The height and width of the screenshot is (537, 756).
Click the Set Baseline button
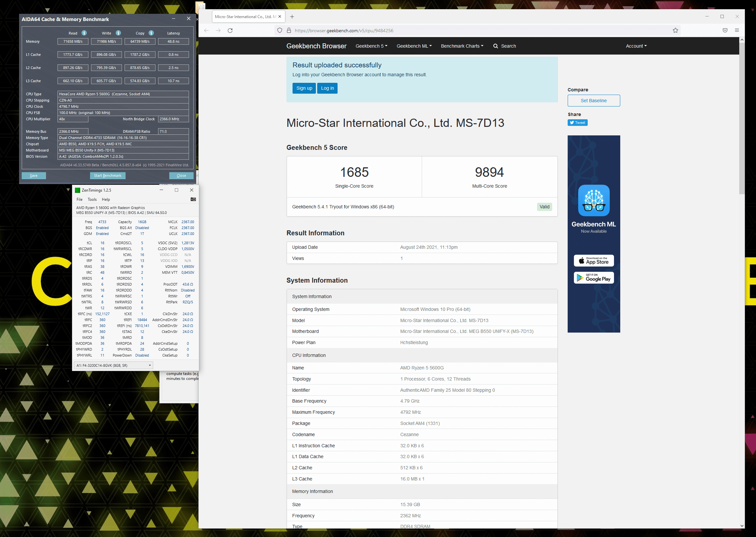(x=594, y=101)
